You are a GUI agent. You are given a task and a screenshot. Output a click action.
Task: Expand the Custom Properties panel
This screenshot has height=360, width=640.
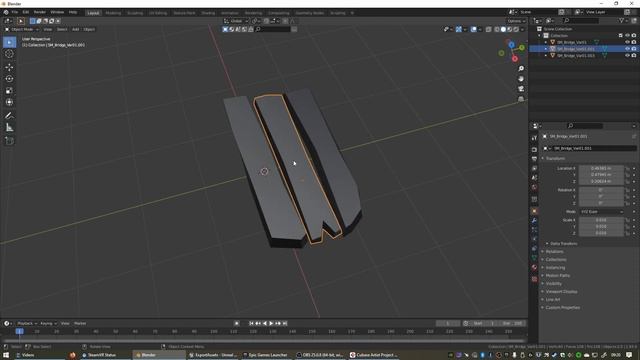coord(561,307)
